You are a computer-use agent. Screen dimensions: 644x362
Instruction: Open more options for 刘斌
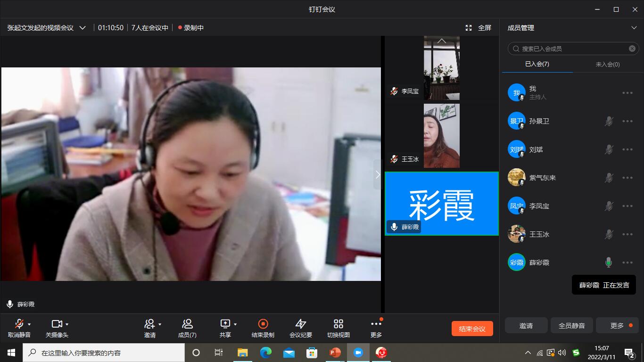point(627,149)
